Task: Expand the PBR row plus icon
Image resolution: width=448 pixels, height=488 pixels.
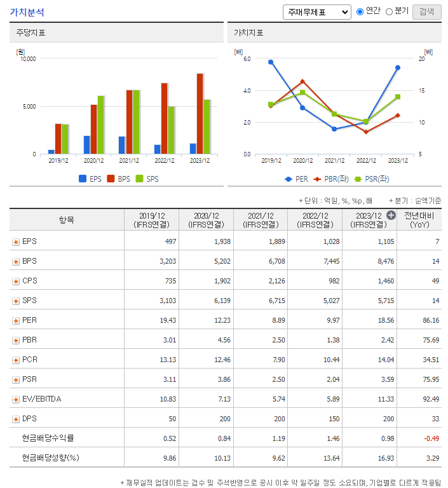Action: pos(16,341)
